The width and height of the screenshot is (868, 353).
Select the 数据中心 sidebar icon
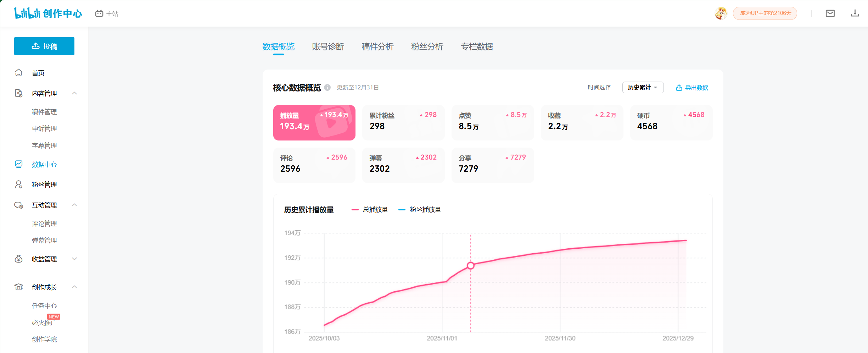18,164
